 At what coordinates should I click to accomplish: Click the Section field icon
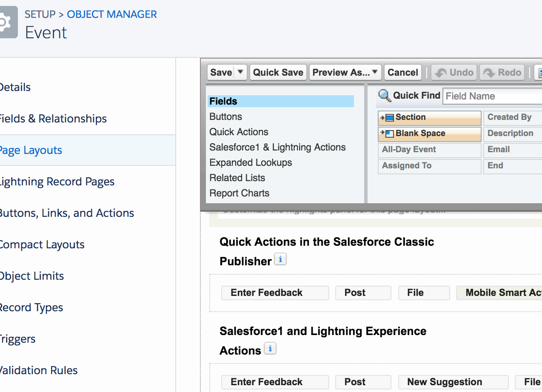tap(389, 118)
